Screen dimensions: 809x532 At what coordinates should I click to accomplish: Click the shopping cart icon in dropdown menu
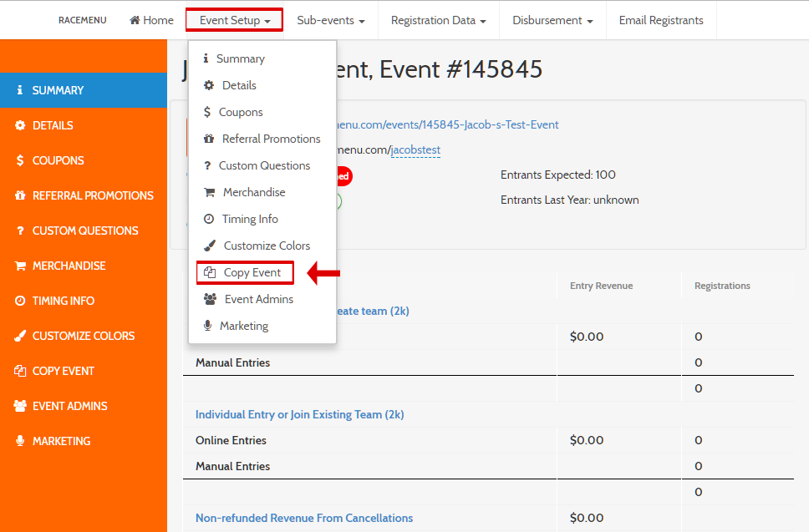[209, 192]
